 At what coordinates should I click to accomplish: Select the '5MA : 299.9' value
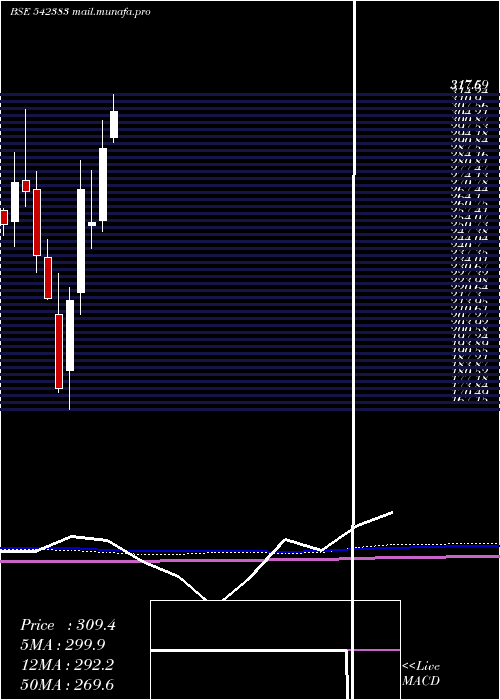pos(65,645)
